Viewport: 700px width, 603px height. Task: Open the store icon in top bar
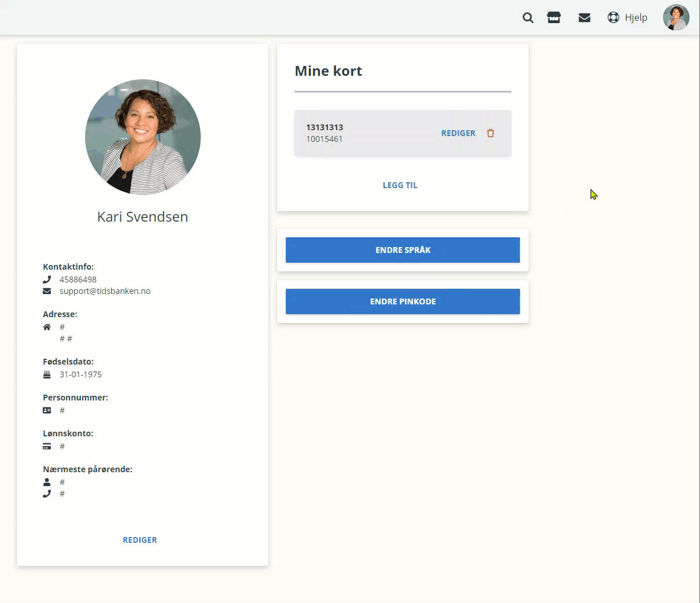(x=554, y=17)
